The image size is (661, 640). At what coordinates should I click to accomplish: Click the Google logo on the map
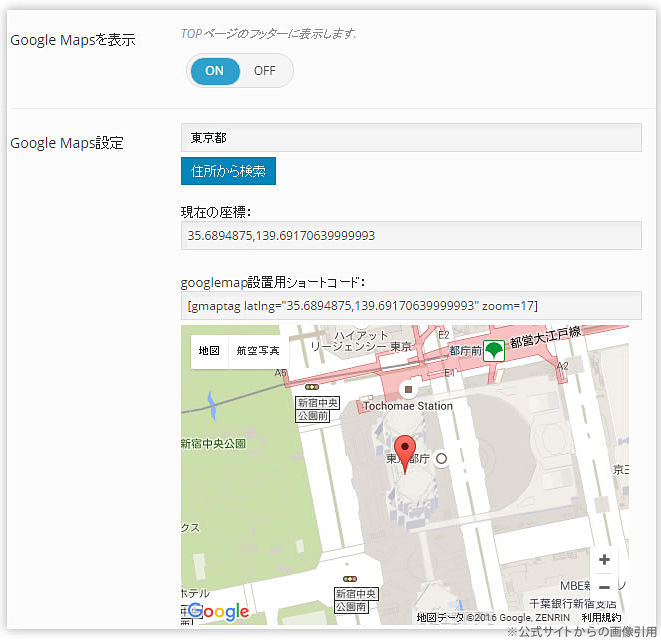[219, 612]
